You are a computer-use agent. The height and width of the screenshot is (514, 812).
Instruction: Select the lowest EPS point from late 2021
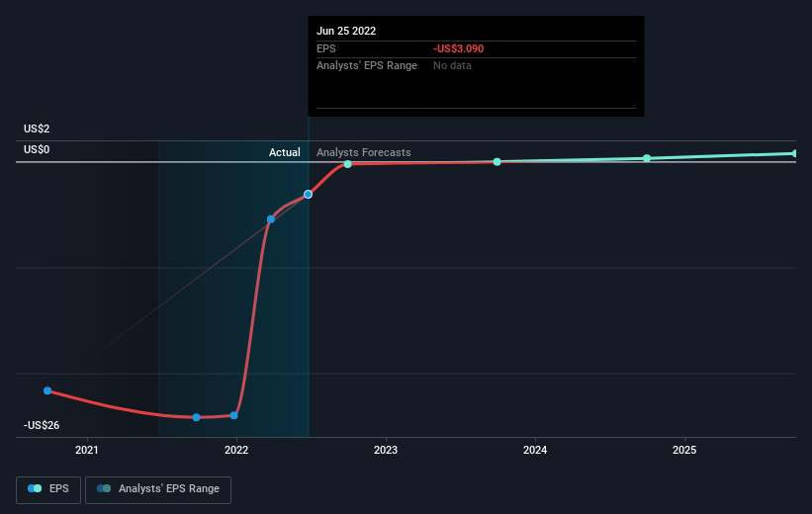196,417
